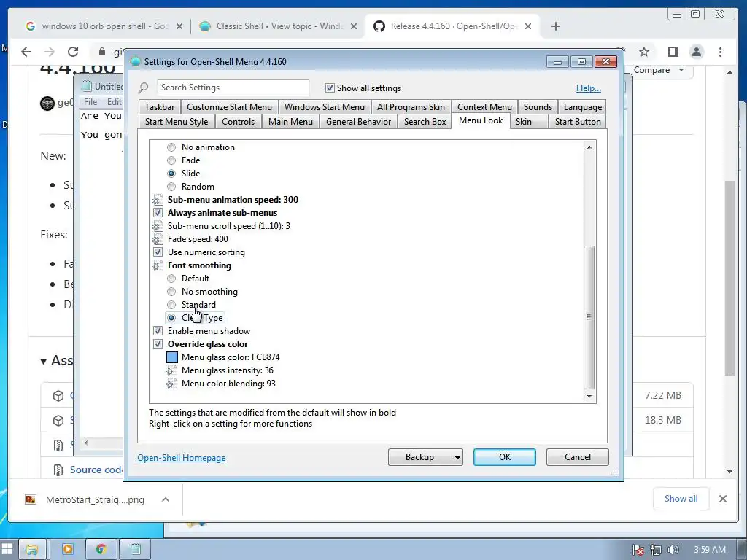747x560 pixels.
Task: Click the Cancel button
Action: click(x=578, y=457)
